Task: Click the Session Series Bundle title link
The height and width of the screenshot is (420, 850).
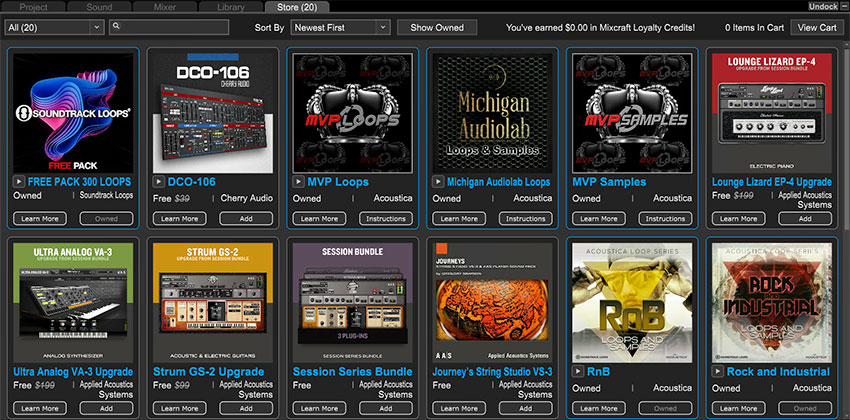Action: click(352, 372)
